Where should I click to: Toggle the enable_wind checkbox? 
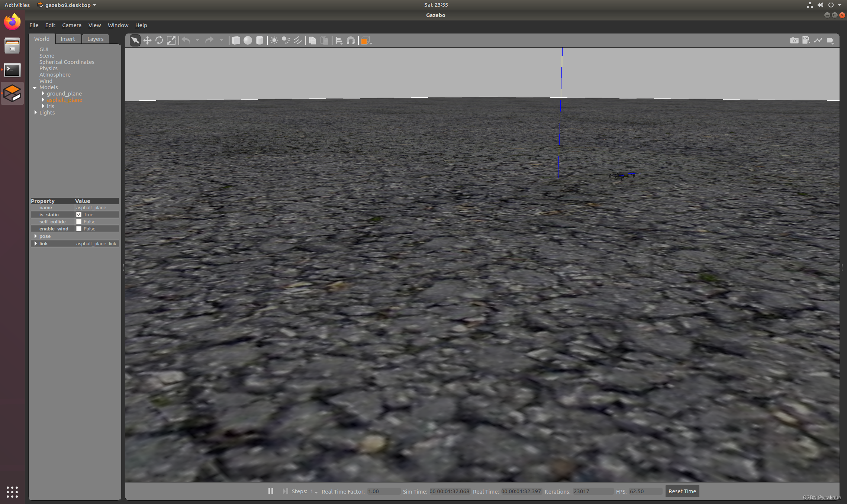[79, 229]
